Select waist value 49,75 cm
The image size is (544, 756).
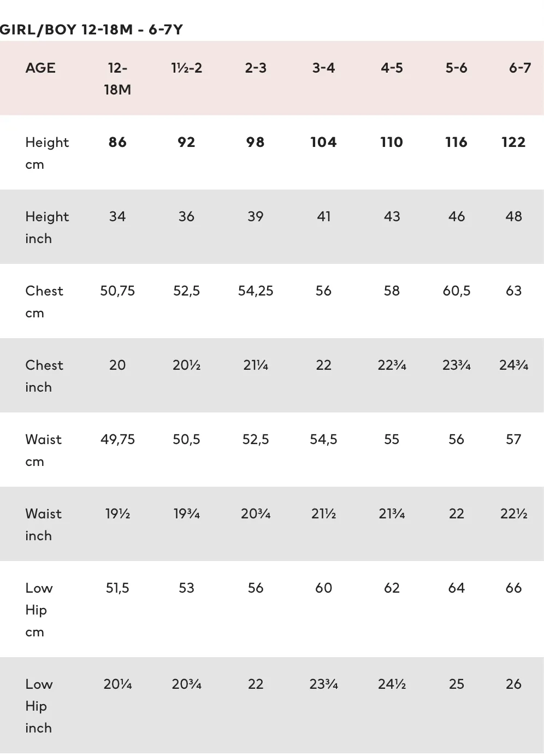coord(117,440)
